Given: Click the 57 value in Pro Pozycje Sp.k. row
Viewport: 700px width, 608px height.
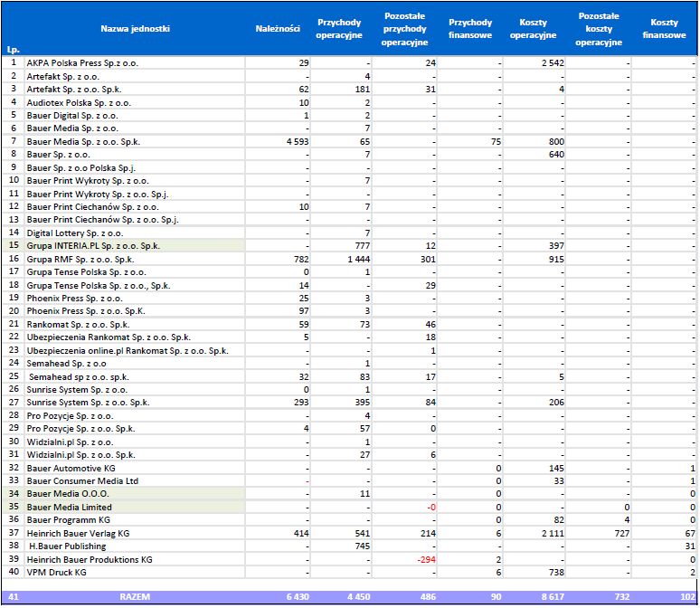Looking at the screenshot, I should click(x=364, y=429).
